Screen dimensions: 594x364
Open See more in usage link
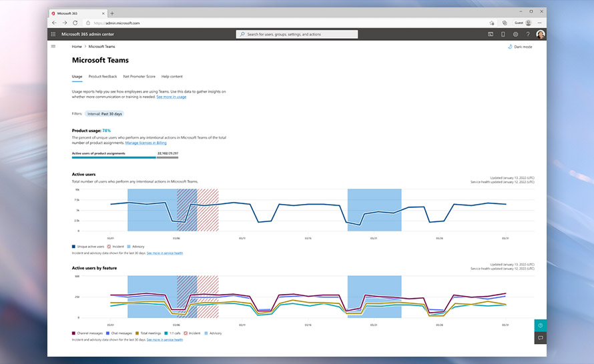pyautogui.click(x=172, y=97)
